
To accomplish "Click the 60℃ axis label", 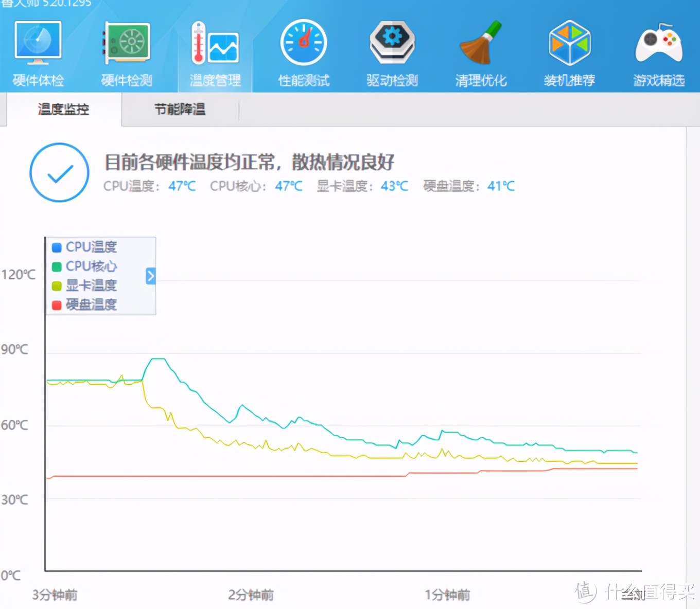I will pos(15,425).
